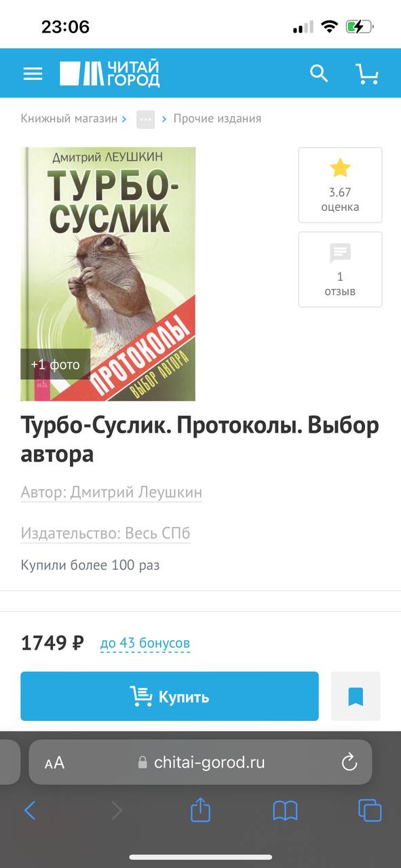Tap the bookmark icon beside Купить
The image size is (401, 868).
point(356,696)
